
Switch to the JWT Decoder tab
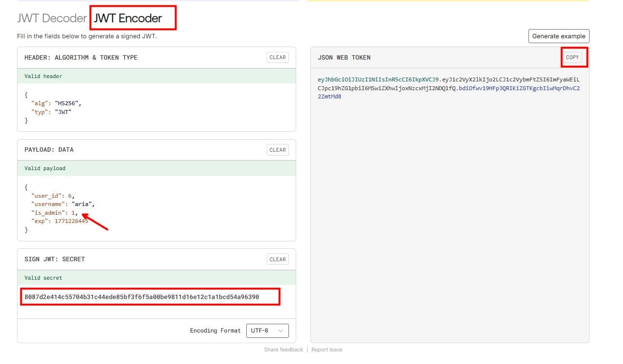(51, 18)
